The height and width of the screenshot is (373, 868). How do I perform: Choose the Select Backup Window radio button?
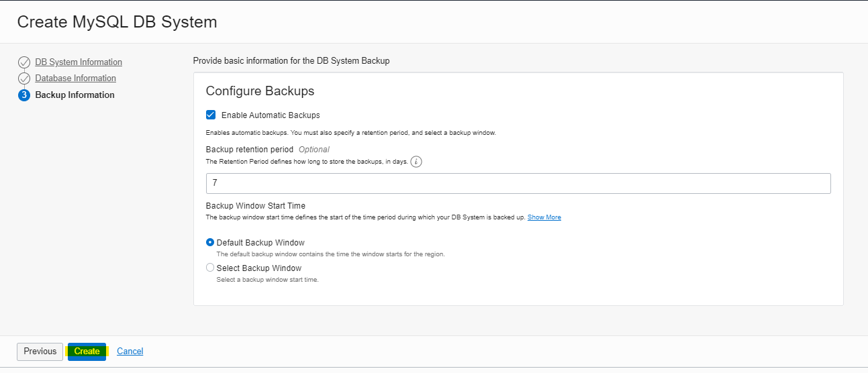[210, 268]
